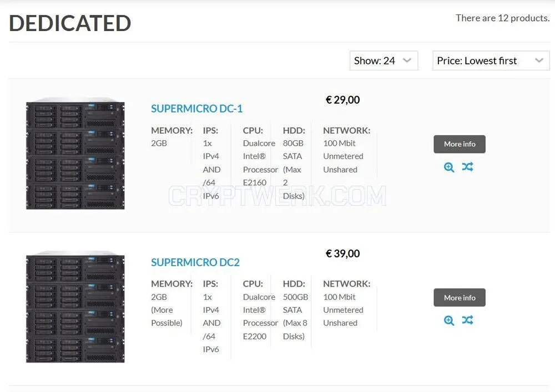Open the SUPERMICRO DC2 product title link
This screenshot has width=555, height=392.
(x=195, y=262)
